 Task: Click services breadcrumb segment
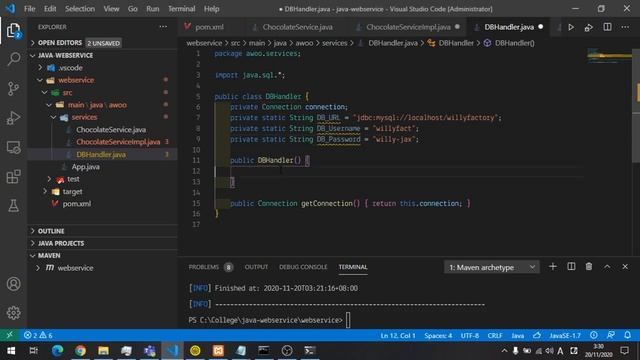(x=334, y=43)
